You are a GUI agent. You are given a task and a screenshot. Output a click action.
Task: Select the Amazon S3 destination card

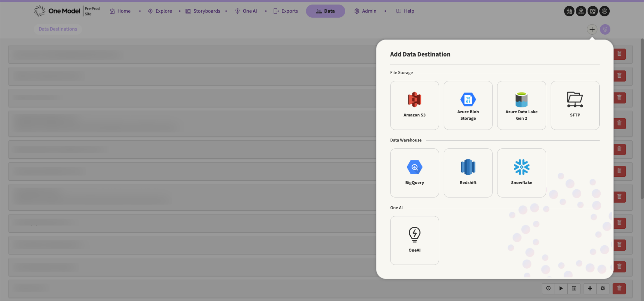[x=414, y=105]
